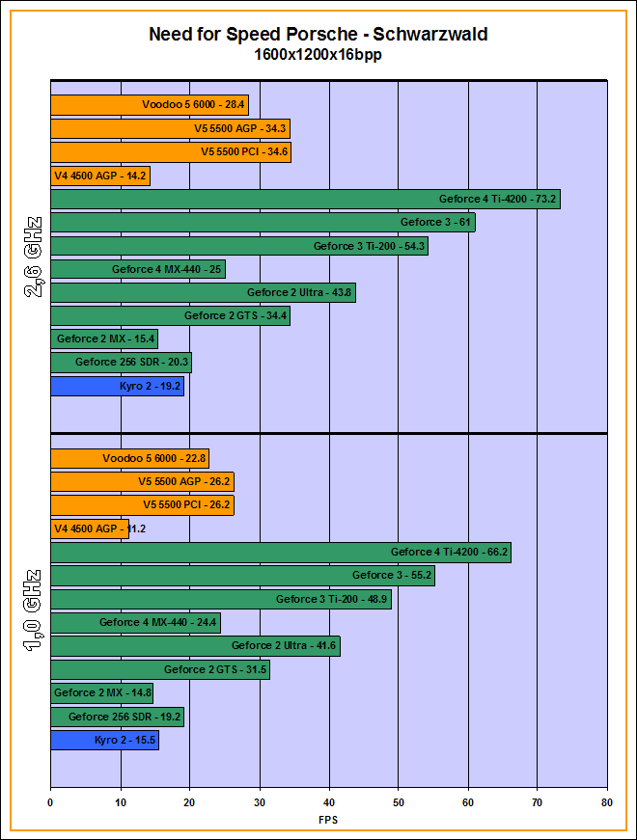Click the 'Geforce 256 SDR - 20.3' green bar
This screenshot has width=637, height=840.
point(121,363)
